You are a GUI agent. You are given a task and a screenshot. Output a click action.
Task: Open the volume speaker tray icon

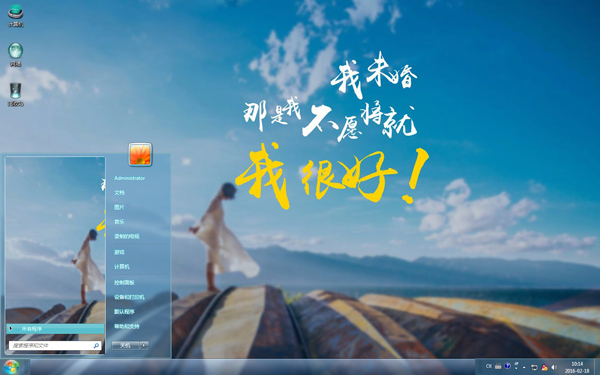pos(554,367)
